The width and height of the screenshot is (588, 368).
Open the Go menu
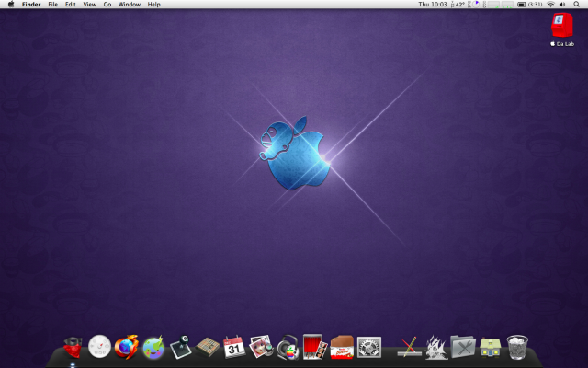(x=107, y=5)
